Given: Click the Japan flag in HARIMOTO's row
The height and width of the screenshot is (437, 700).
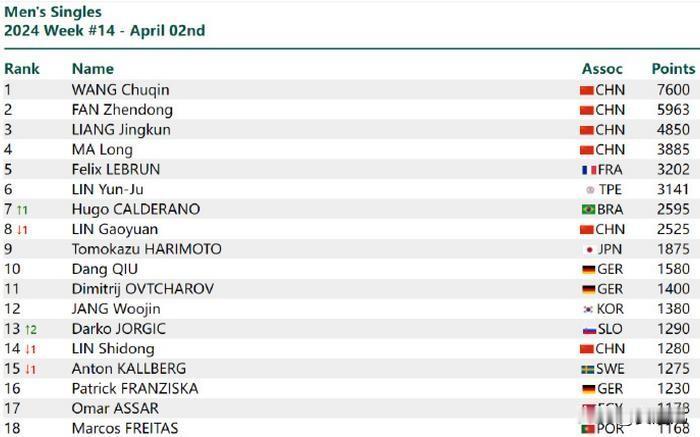Looking at the screenshot, I should 589,250.
